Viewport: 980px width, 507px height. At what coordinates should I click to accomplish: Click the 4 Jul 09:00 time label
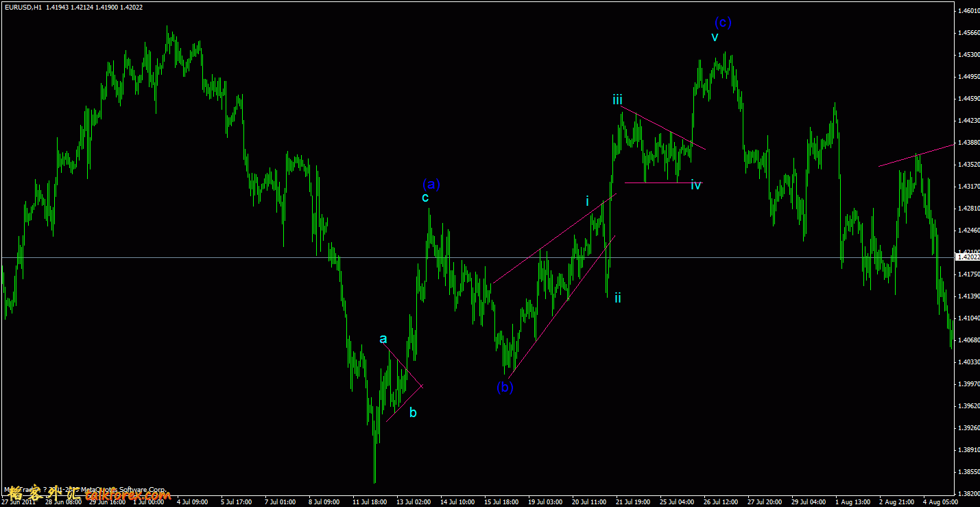click(194, 502)
